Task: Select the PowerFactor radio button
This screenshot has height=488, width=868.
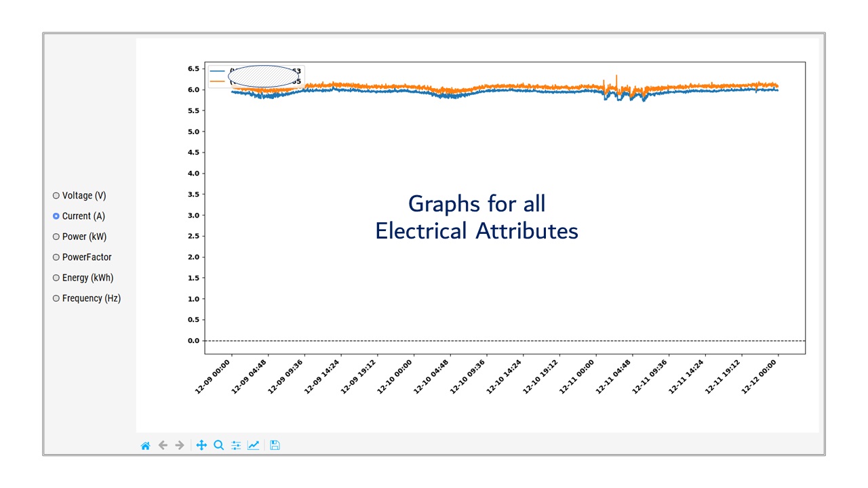Action: pyautogui.click(x=56, y=258)
